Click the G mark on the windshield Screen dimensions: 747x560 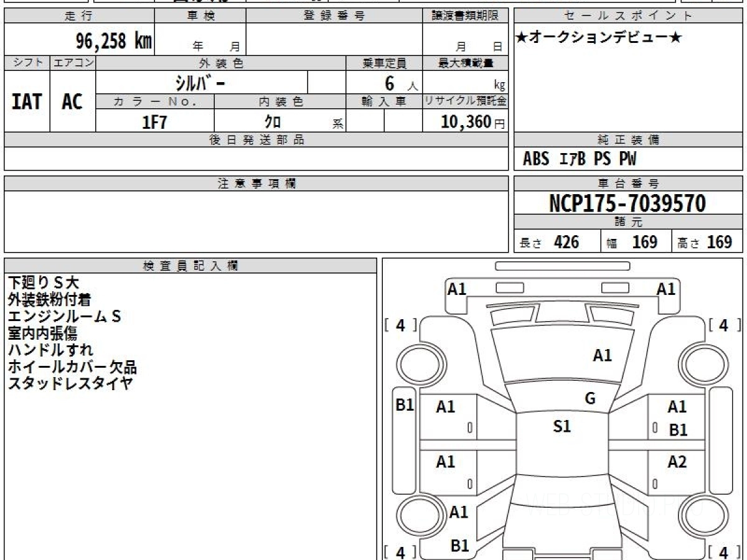coord(590,399)
